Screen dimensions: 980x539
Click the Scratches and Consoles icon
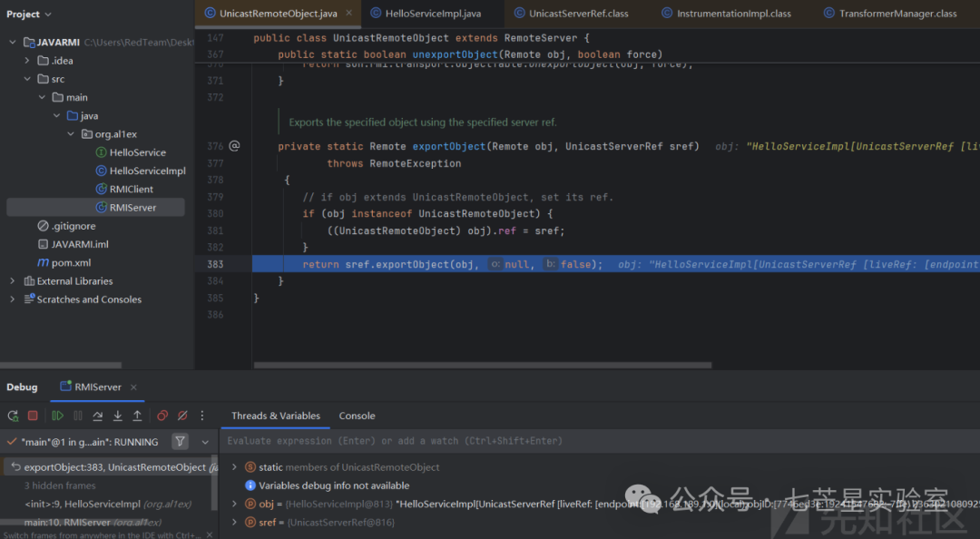[29, 299]
